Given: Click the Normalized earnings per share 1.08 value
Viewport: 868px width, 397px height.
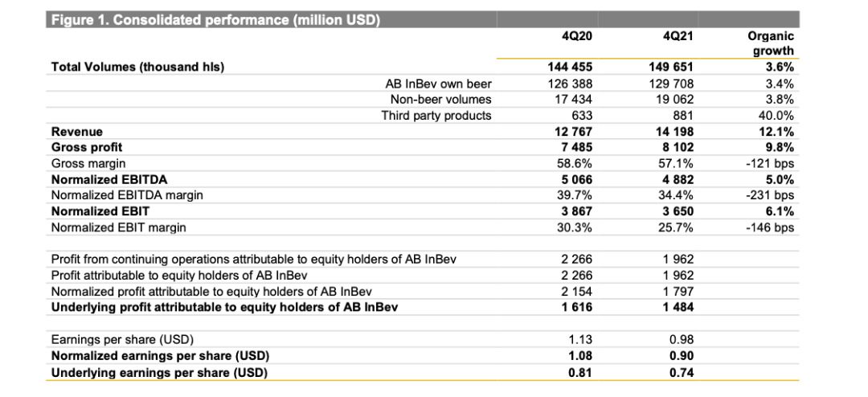Looking at the screenshot, I should tap(581, 355).
